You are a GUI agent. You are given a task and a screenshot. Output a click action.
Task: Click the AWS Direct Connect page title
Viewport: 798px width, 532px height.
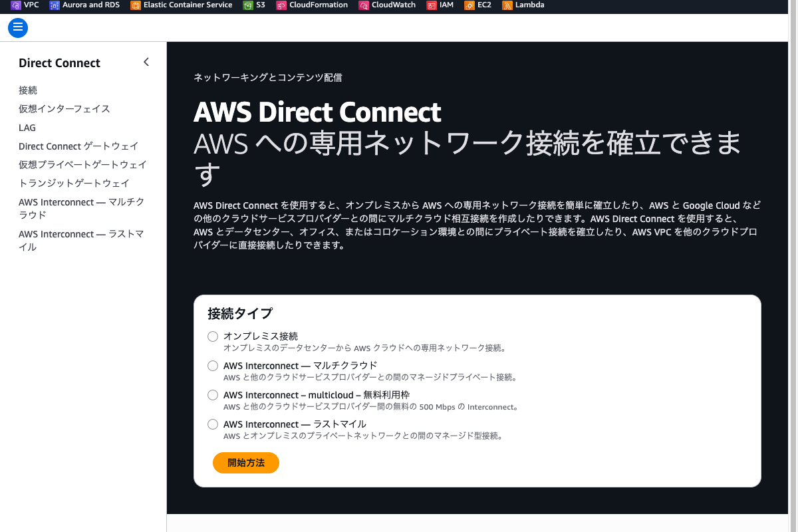tap(317, 112)
